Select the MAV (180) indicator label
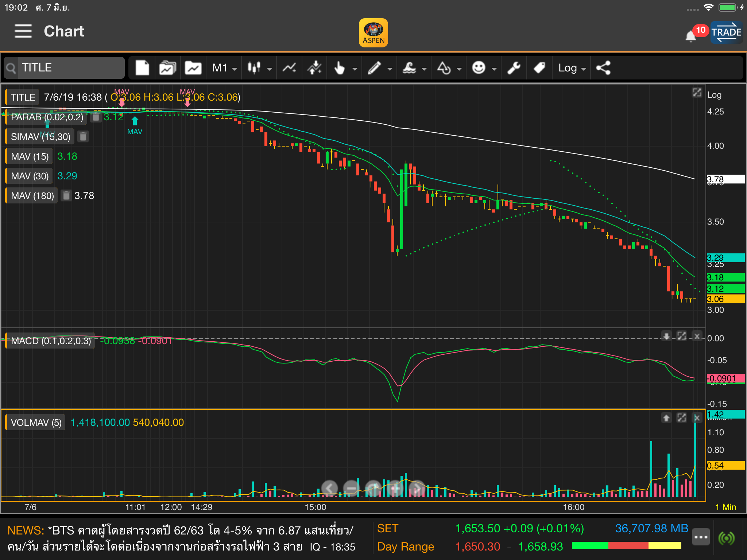The width and height of the screenshot is (747, 560). point(32,196)
